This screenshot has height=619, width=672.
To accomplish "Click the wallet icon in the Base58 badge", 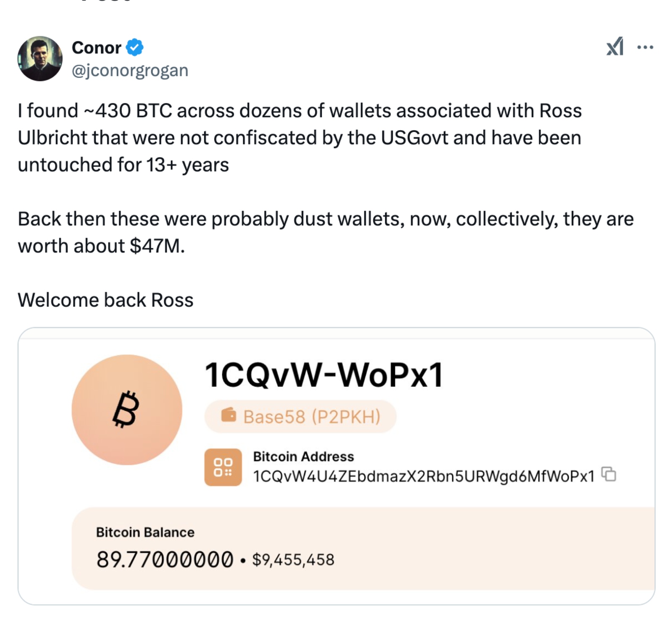I will tap(228, 415).
